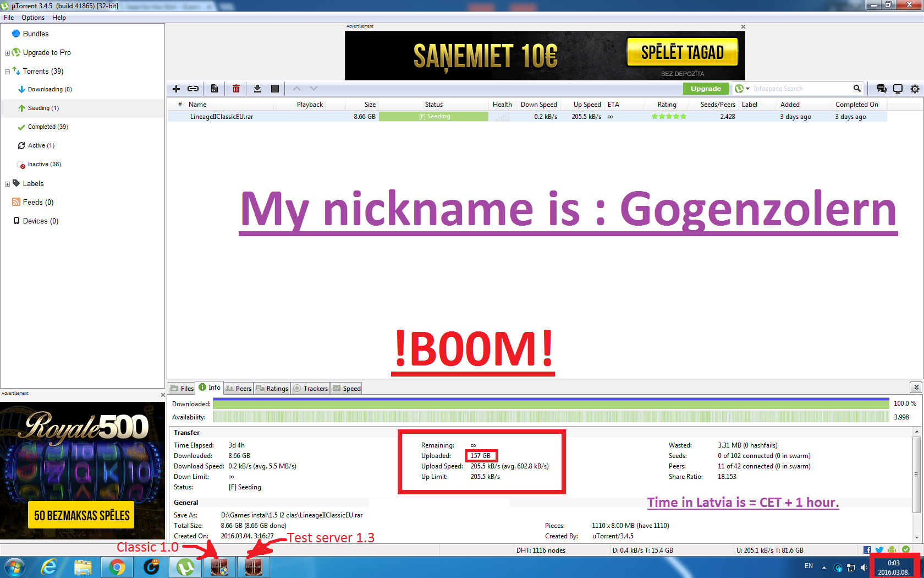Click the taskbar clock and date
Image resolution: width=924 pixels, height=578 pixels.
click(x=893, y=568)
